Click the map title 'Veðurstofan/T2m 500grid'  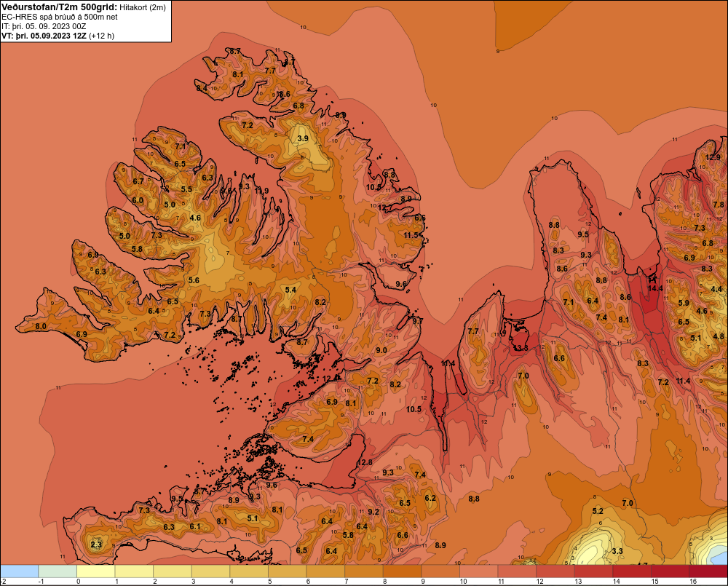[58, 7]
